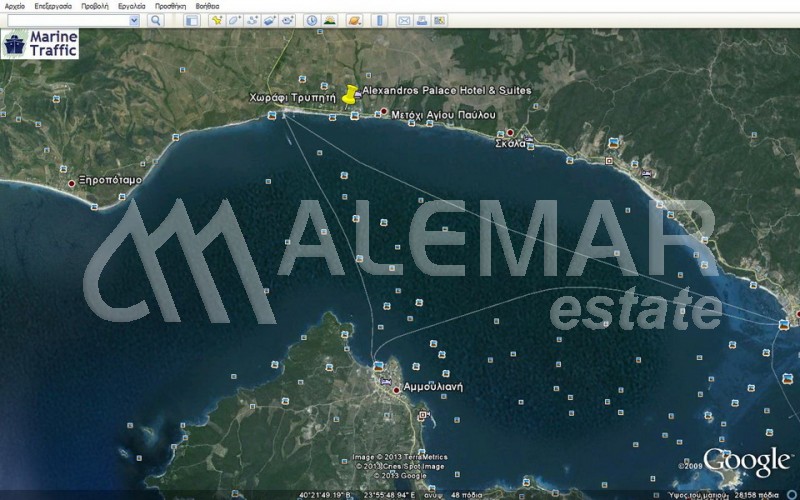
Task: Select the add path tool
Action: [x=251, y=20]
